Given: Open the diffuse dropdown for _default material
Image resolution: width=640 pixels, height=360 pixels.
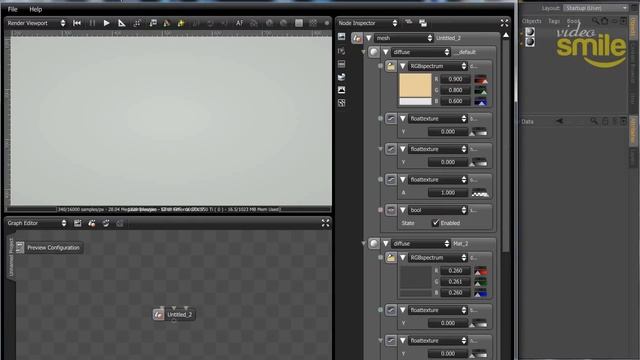Looking at the screenshot, I should click(421, 52).
